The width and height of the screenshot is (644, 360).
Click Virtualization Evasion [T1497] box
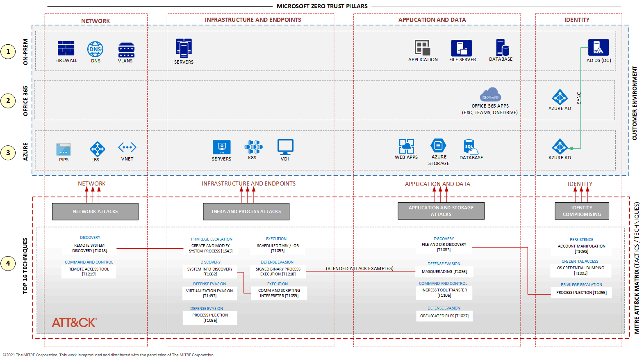tap(209, 294)
